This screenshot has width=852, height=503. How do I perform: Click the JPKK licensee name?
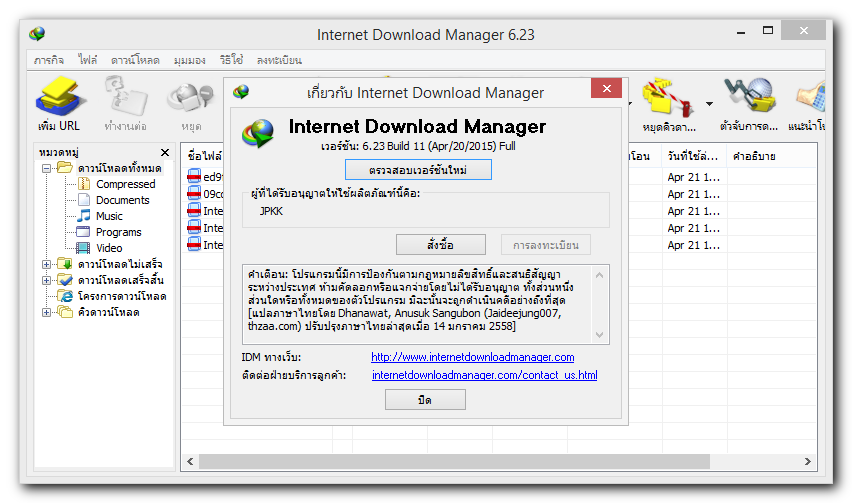pos(271,211)
